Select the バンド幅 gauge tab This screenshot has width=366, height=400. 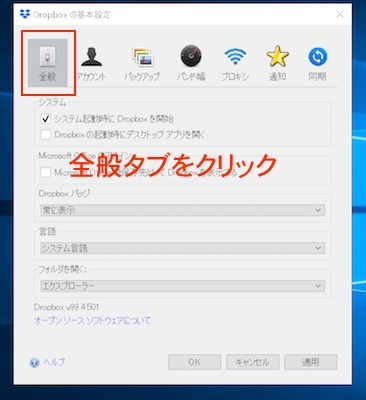tap(191, 64)
